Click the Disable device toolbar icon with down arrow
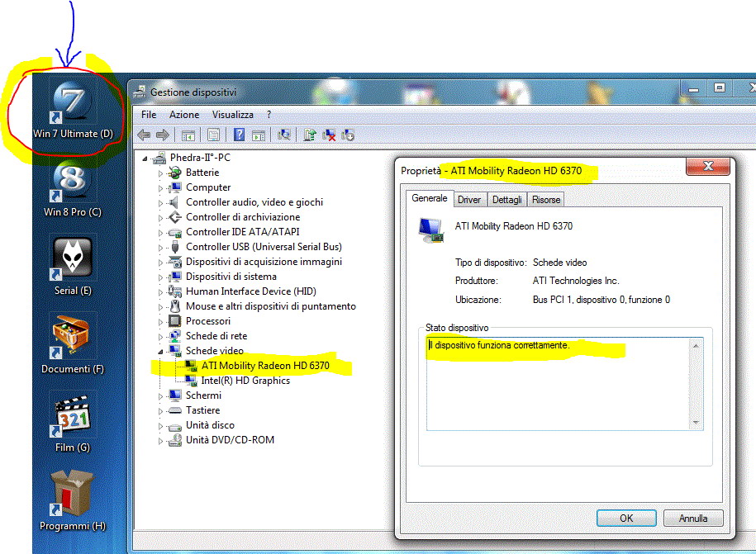 pos(348,135)
